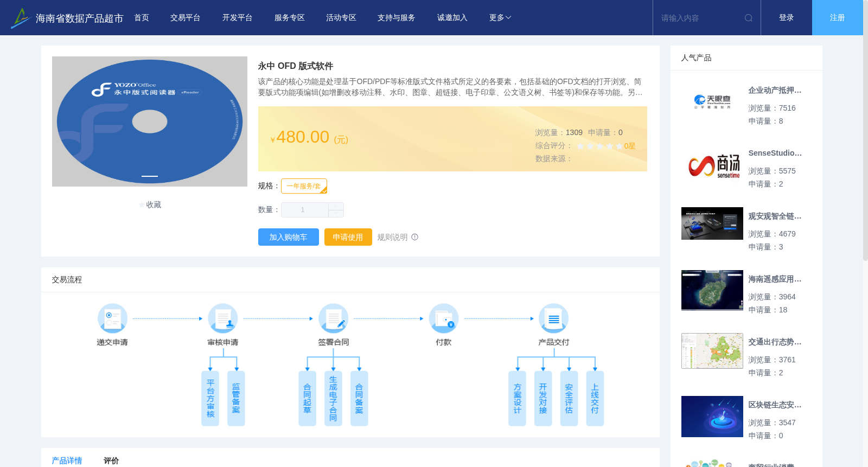Click the 收藏 text link
Image resolution: width=868 pixels, height=467 pixels.
tap(154, 205)
